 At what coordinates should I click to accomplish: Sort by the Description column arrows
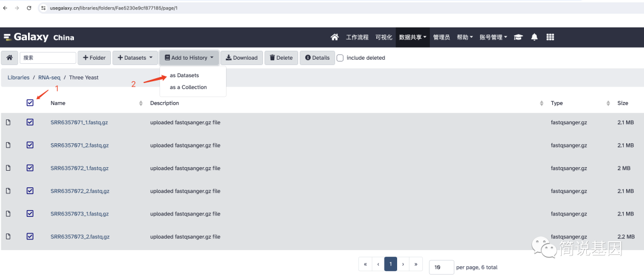click(541, 103)
